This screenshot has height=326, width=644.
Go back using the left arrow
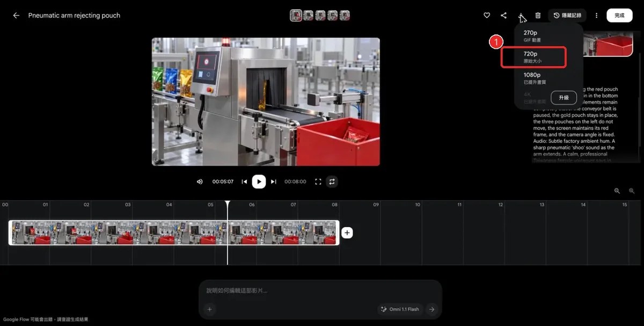click(x=16, y=16)
